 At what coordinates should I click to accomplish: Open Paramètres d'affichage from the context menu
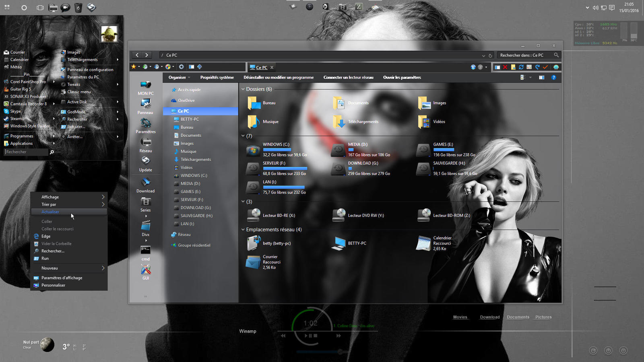coord(69,278)
